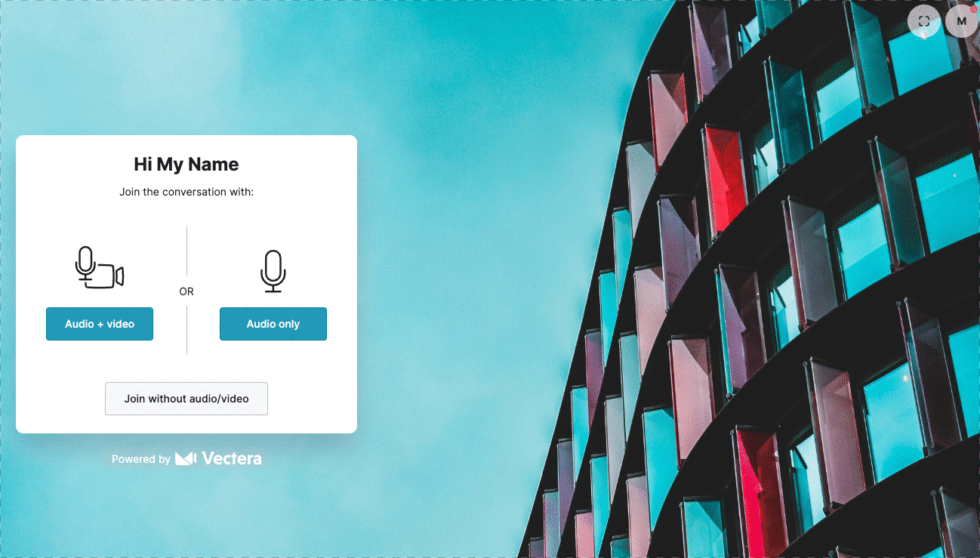Click the Vectera logo mark
The width and height of the screenshot is (980, 558).
tap(186, 458)
